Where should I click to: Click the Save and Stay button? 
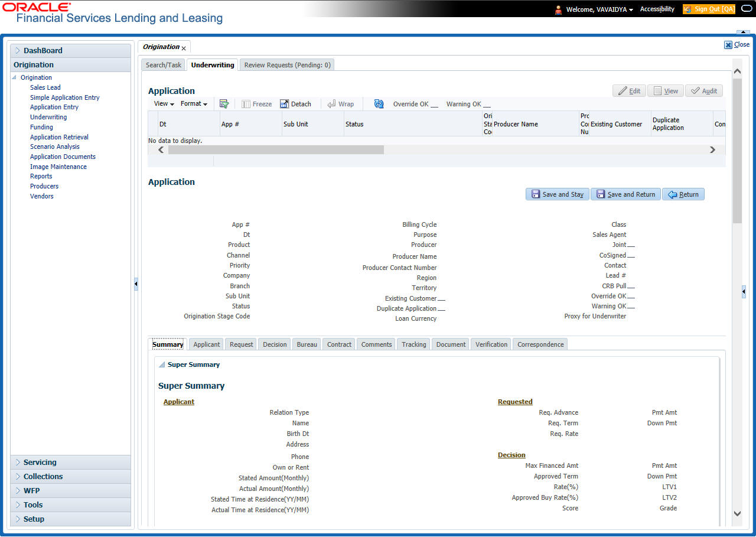557,194
